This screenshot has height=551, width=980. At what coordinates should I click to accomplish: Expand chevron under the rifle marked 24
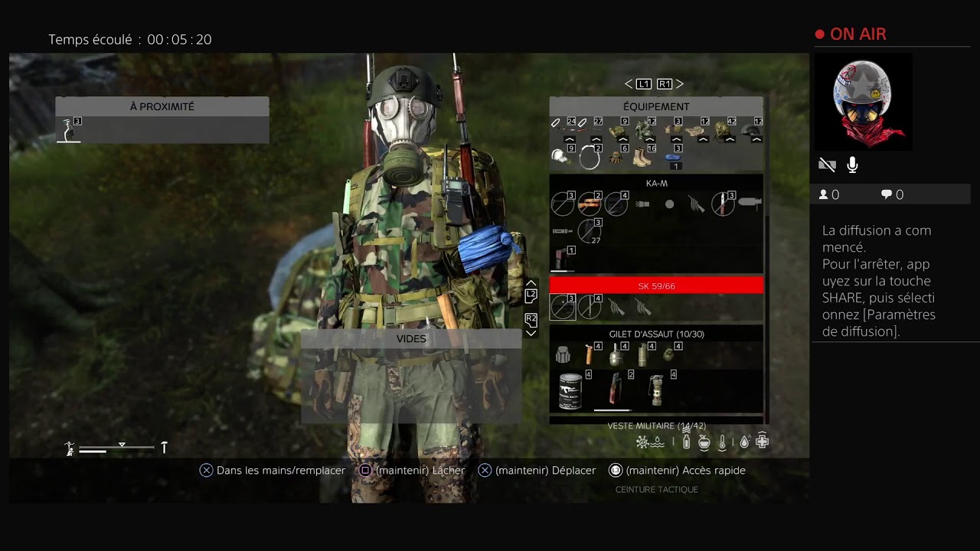[x=570, y=139]
